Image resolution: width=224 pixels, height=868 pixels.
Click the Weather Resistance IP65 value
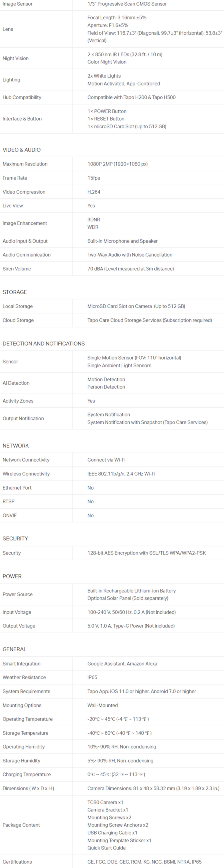pyautogui.click(x=92, y=677)
